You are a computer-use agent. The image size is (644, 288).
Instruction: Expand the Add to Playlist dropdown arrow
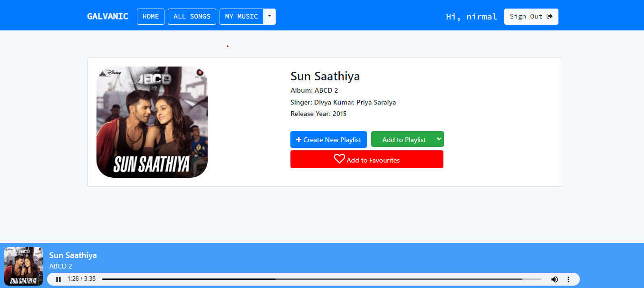click(x=440, y=139)
